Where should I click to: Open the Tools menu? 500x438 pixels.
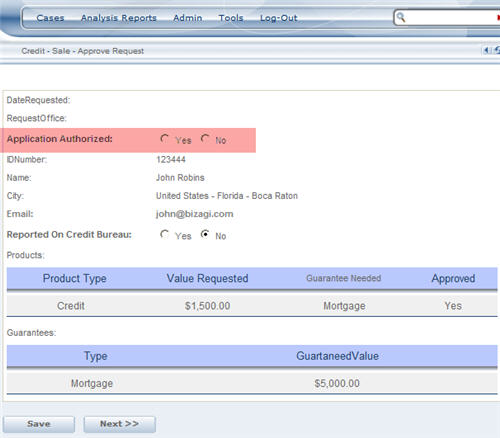coord(231,18)
